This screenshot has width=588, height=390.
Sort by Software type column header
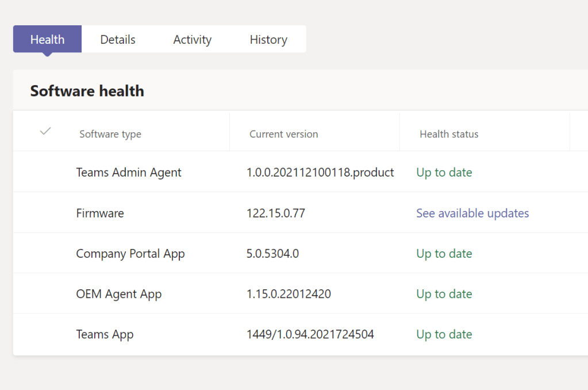click(x=110, y=134)
